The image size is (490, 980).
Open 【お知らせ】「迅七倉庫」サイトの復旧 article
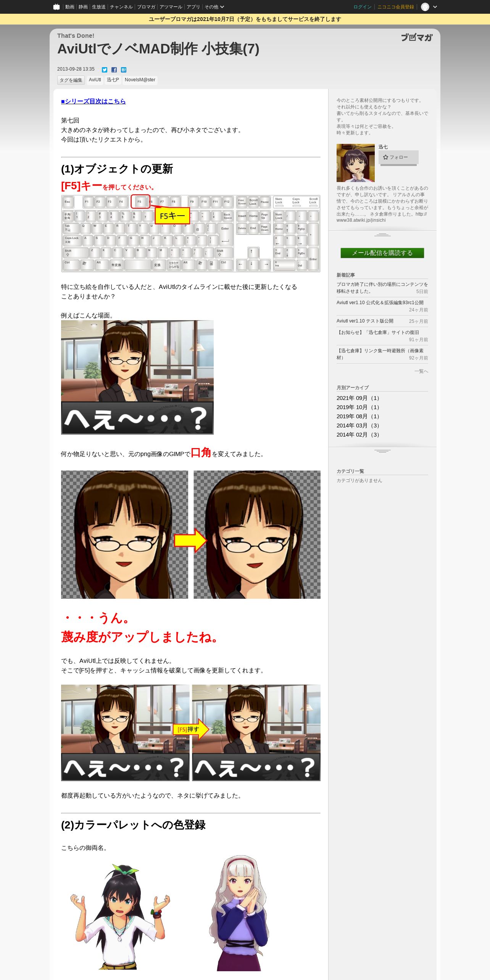click(x=378, y=332)
